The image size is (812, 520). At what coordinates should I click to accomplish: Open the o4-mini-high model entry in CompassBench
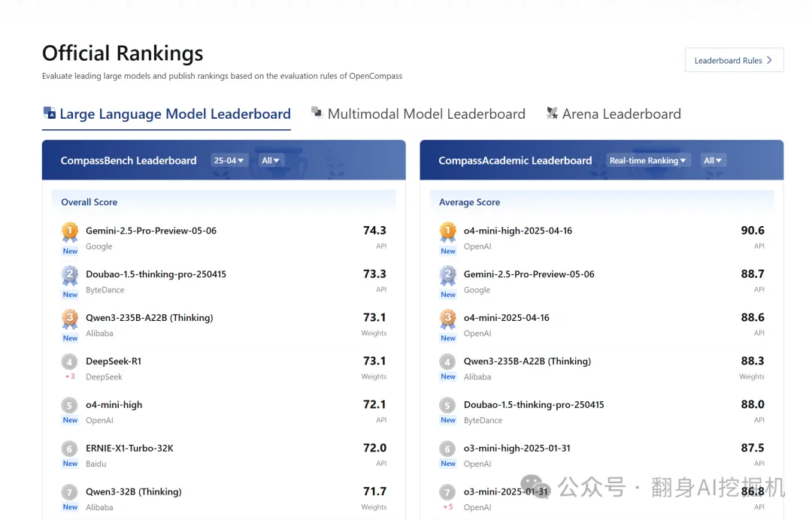tap(114, 404)
